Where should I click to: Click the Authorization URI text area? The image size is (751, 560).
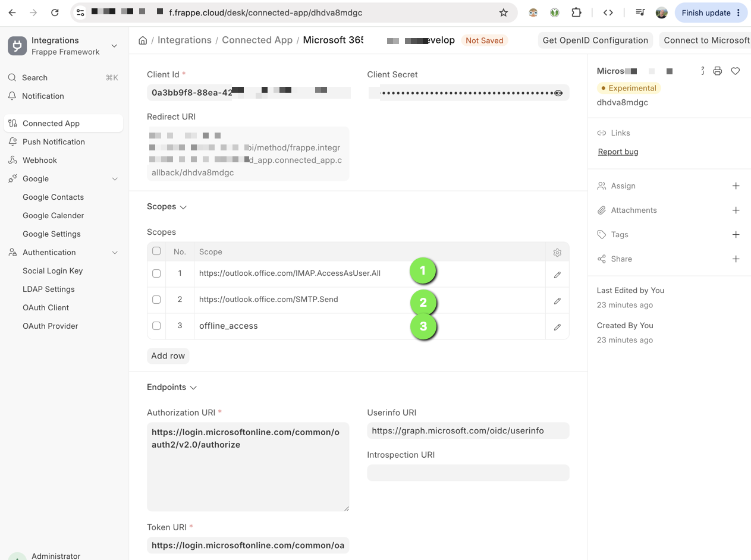248,467
